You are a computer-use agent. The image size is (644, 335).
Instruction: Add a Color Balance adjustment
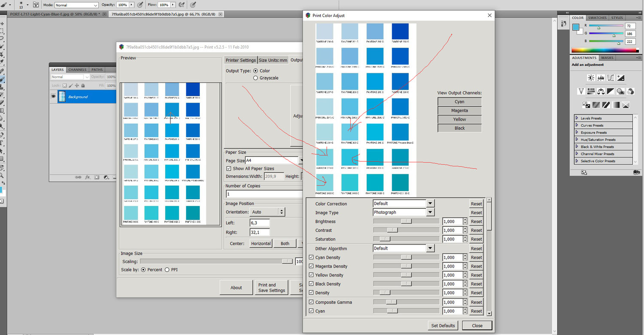coord(601,91)
